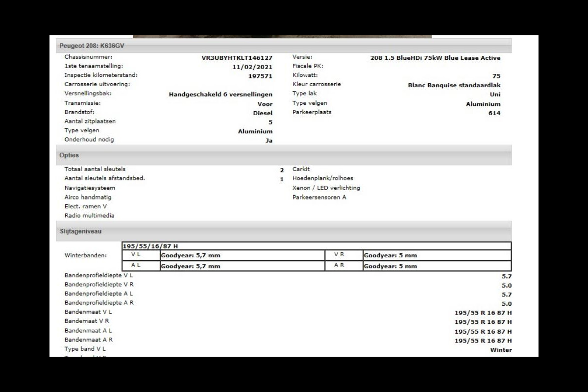Click the A R Goodyear 5 mm cell

click(390, 266)
